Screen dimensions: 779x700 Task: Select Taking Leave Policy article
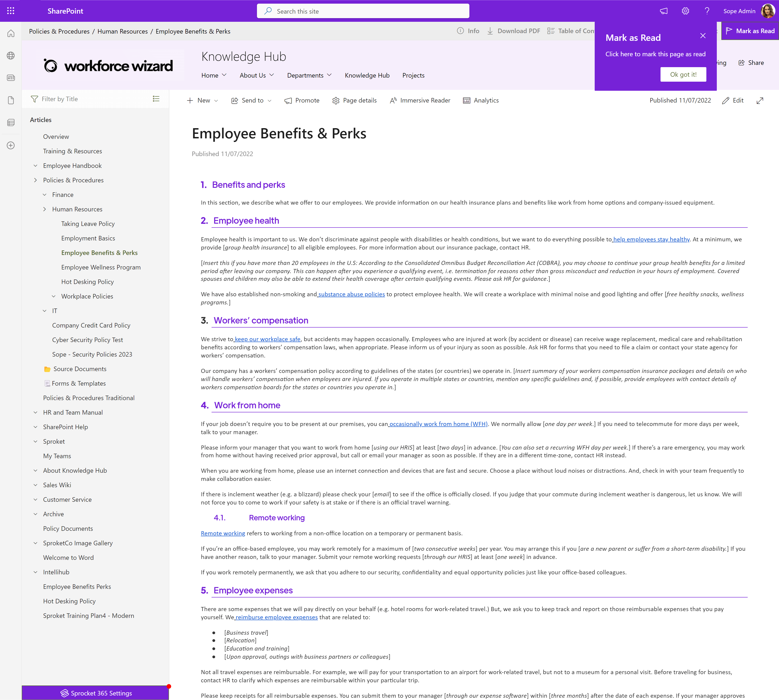coord(88,224)
